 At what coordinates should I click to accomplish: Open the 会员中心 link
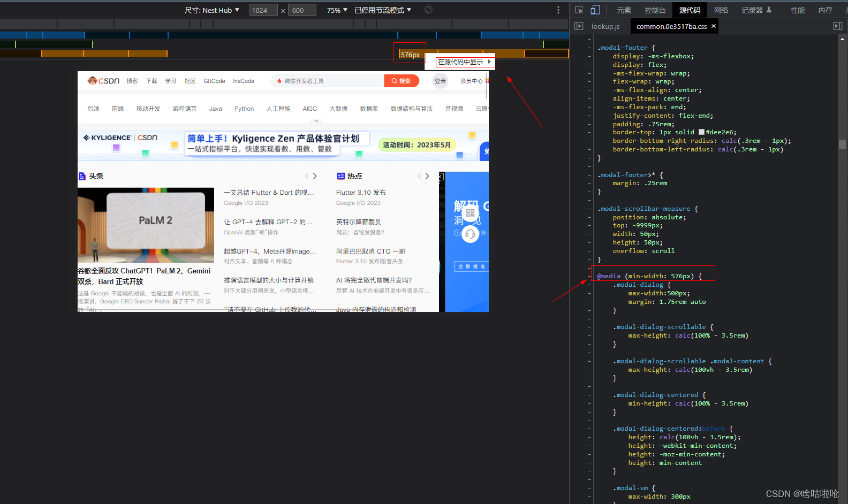click(x=472, y=81)
